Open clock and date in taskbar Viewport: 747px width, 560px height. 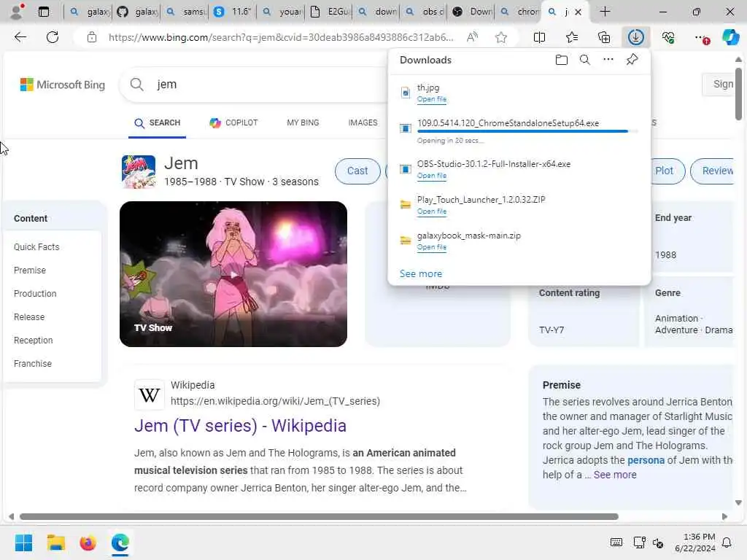[x=695, y=542]
